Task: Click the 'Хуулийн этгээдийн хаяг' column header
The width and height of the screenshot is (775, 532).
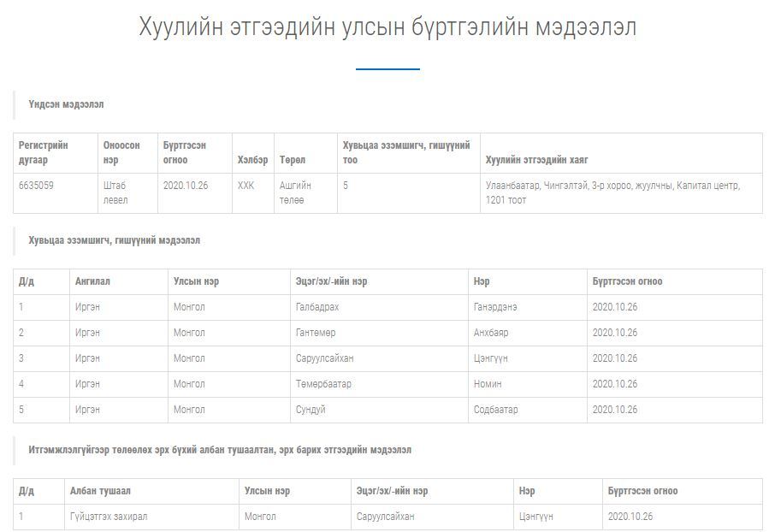Action: tap(536, 160)
